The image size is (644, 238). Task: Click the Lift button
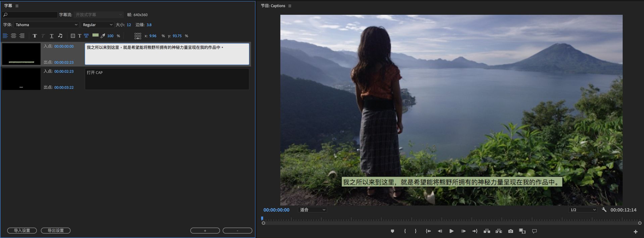[487, 231]
